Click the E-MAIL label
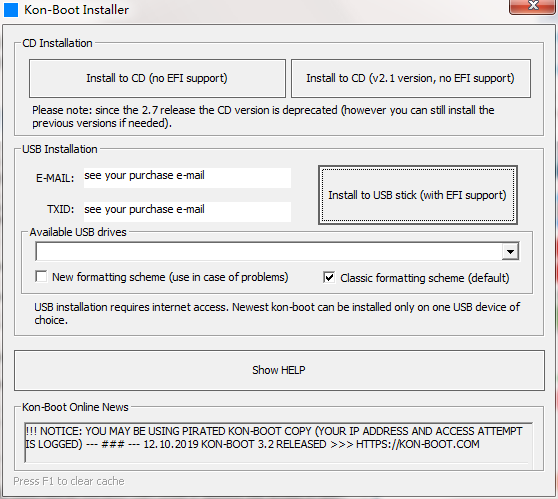This screenshot has height=499, width=558. pyautogui.click(x=55, y=178)
